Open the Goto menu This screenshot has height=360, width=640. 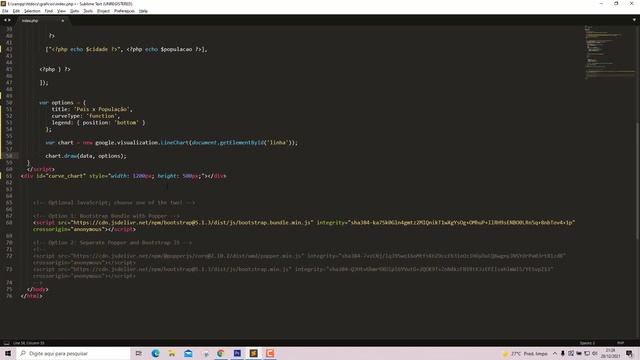(74, 11)
